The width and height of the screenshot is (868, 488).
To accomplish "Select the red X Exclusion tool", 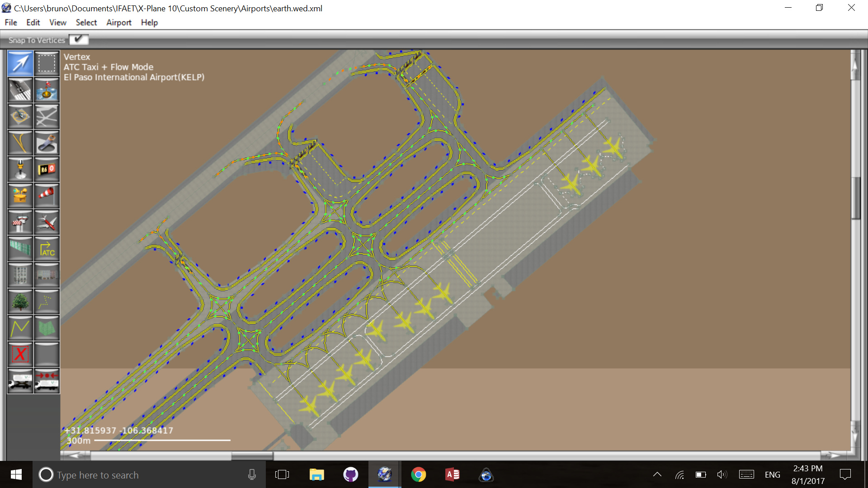I will (20, 354).
